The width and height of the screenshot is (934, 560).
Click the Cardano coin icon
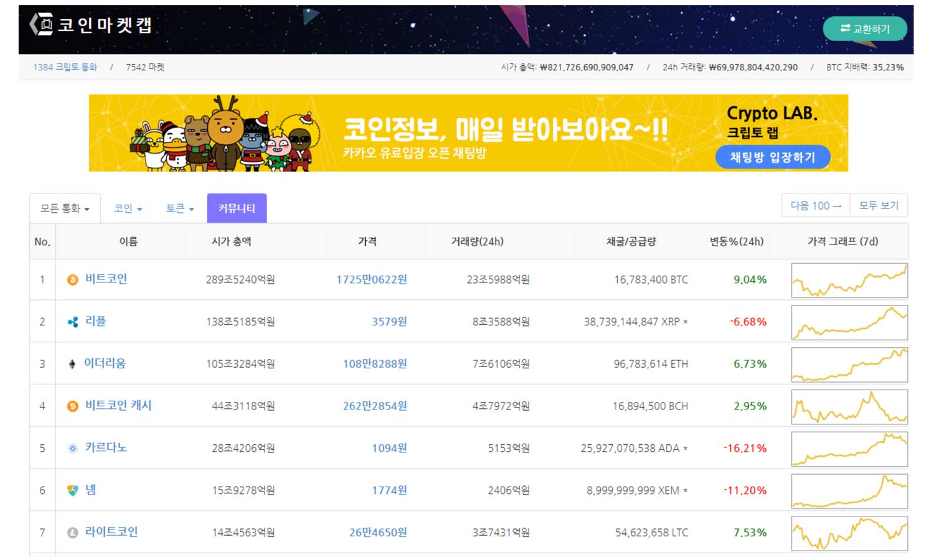(x=72, y=448)
